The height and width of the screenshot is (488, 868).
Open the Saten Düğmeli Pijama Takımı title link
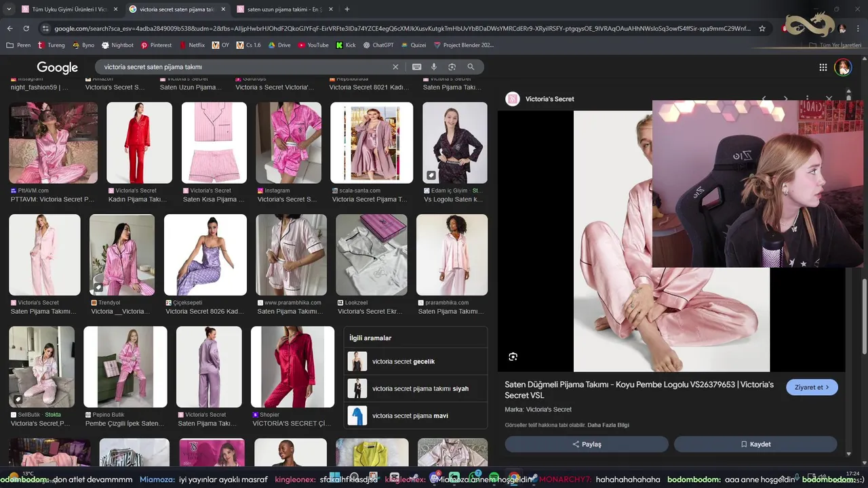click(639, 390)
